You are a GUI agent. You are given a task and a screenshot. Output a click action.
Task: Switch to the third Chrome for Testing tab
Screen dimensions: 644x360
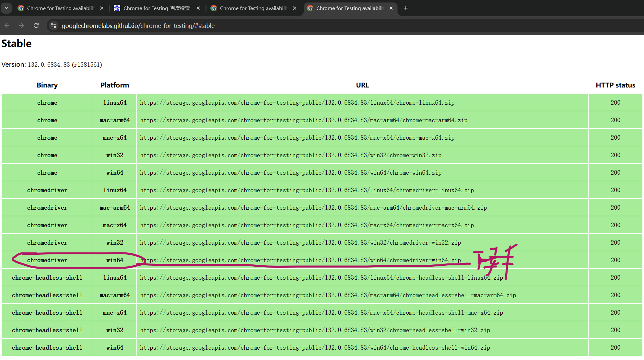253,8
